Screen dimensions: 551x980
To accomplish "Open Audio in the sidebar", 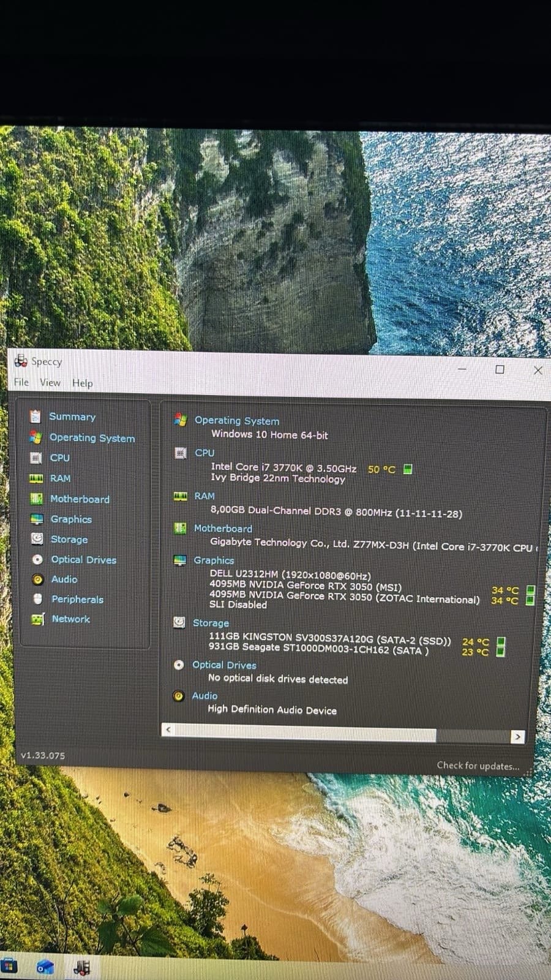I will click(64, 579).
